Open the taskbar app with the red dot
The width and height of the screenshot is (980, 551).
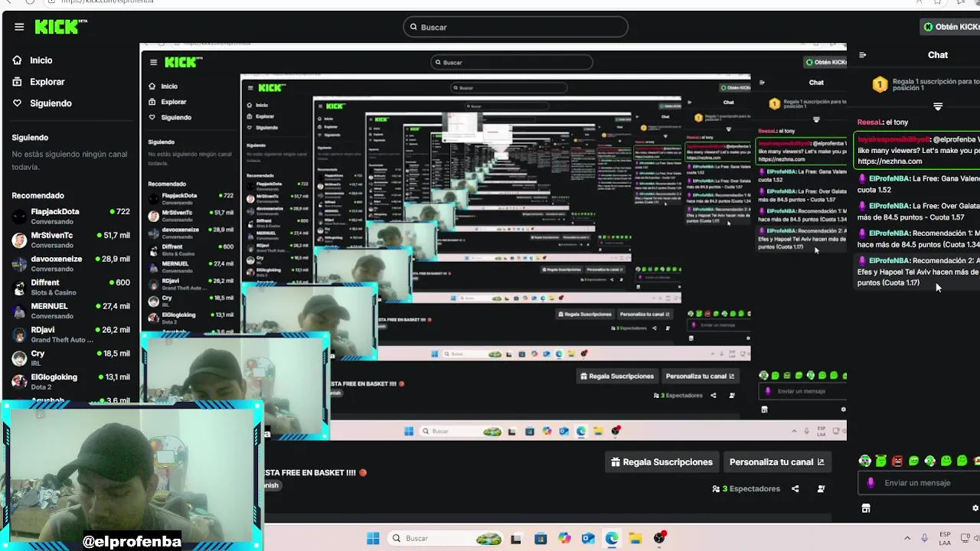coord(659,538)
